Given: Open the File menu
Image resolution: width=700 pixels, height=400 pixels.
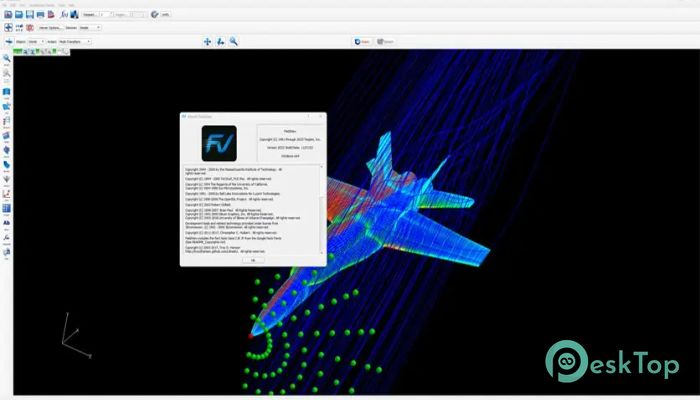Looking at the screenshot, I should tap(5, 5).
